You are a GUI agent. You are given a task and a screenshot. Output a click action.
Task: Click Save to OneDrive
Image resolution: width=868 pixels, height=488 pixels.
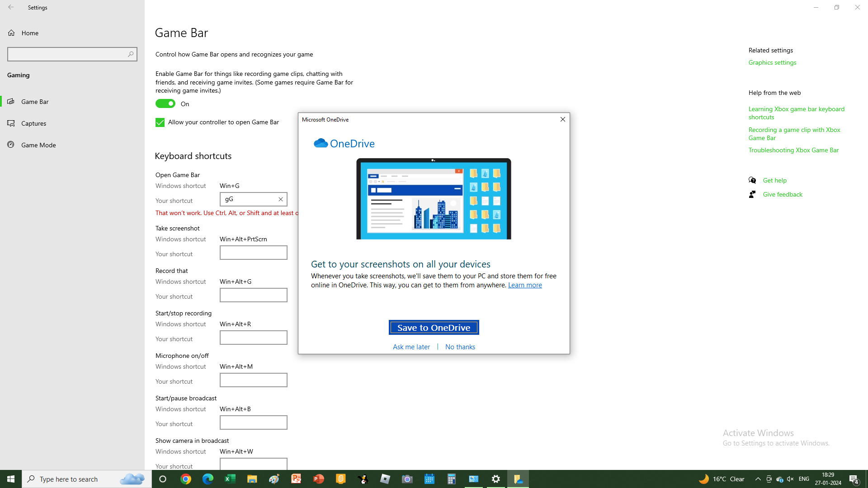[433, 327]
